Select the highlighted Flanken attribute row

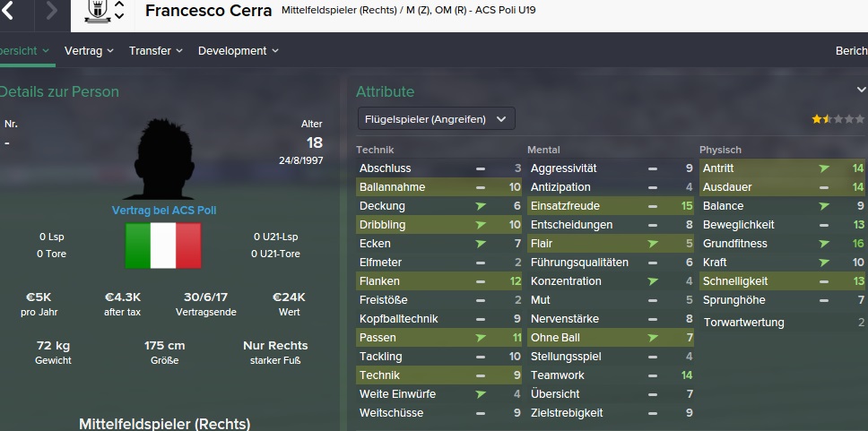[438, 281]
